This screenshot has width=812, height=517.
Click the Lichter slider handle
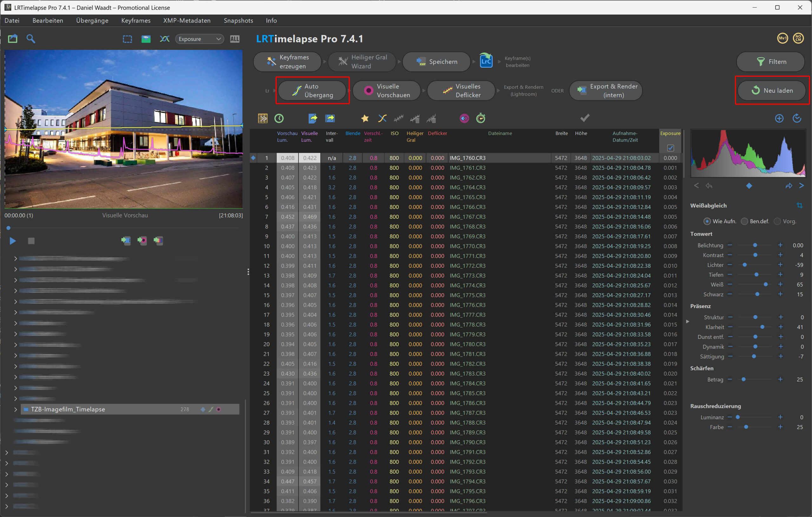(744, 265)
